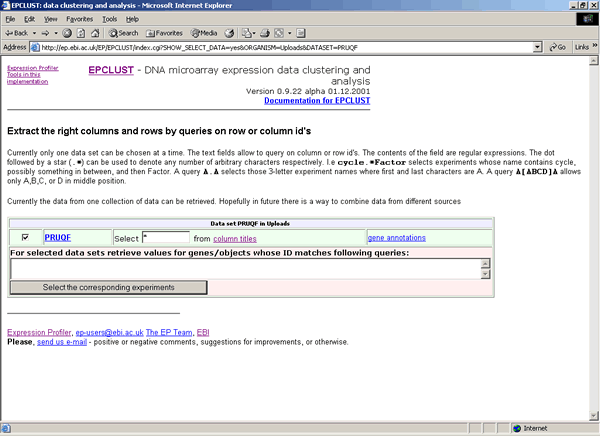
Task: Click the 'Version 0.9.22 alpha 01.12.2001' text
Action: 308,91
